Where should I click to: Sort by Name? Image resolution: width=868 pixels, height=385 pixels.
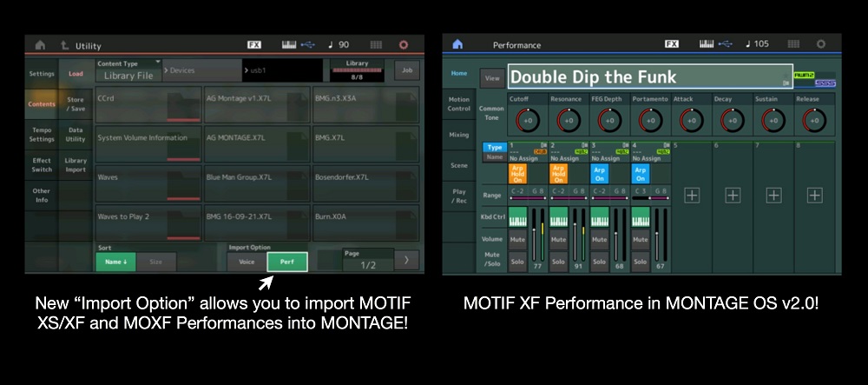pyautogui.click(x=115, y=262)
